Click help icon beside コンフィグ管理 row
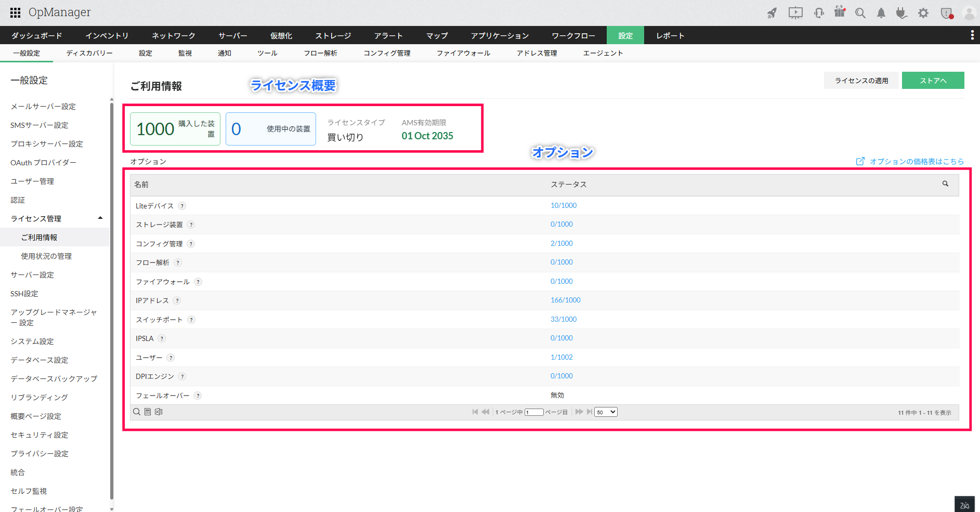Image resolution: width=980 pixels, height=512 pixels. coord(191,244)
